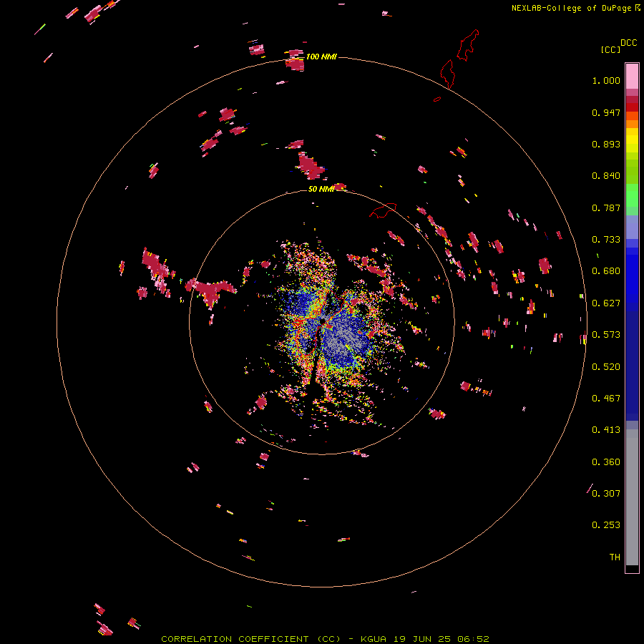Click the 0.840 color scale value
644x644 pixels.
tap(606, 176)
